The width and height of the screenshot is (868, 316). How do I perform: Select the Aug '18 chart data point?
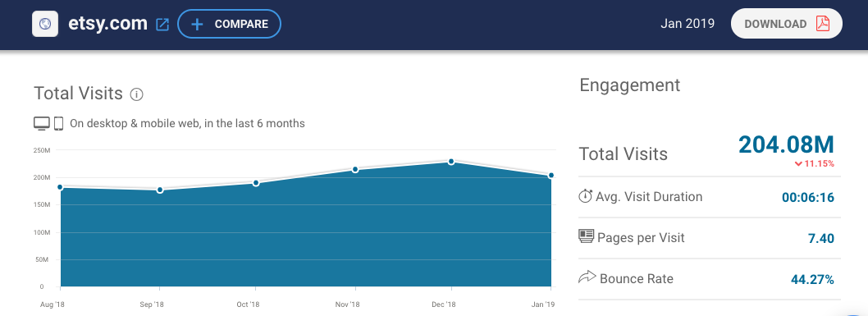click(60, 187)
